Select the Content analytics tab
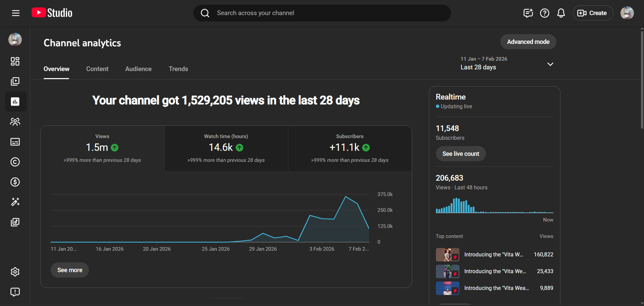Screen dimensions: 644x306 pos(97,69)
